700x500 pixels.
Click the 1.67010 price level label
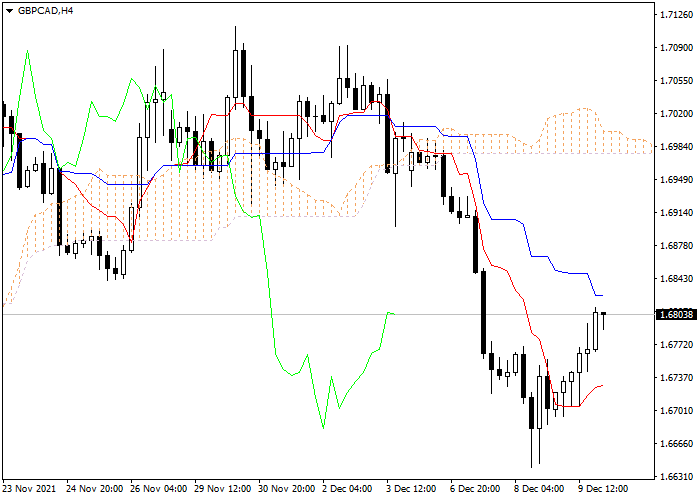677,411
